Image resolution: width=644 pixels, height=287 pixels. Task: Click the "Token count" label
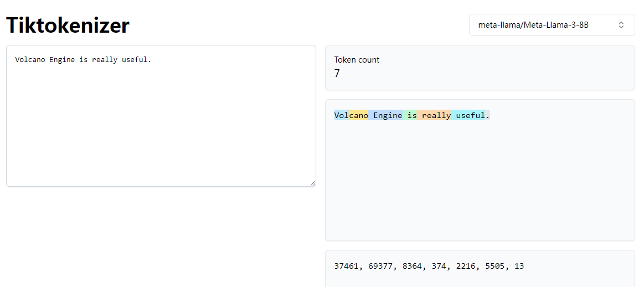point(357,60)
